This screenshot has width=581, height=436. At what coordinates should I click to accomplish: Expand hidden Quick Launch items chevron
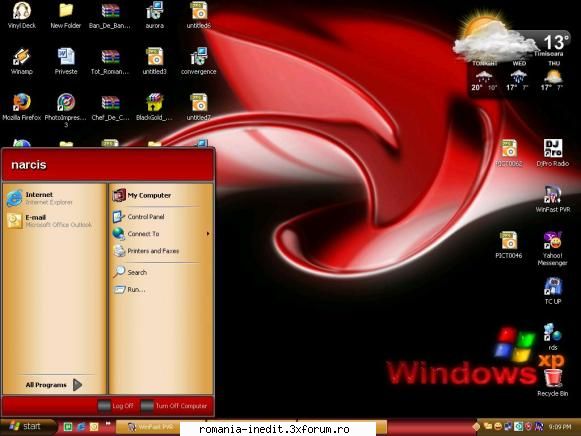[x=108, y=423]
